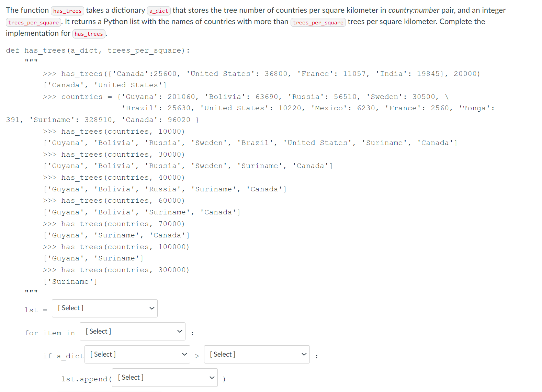Viewport: 542px width, 392px height.
Task: Click the 'def has_trees(a_dict, trees_per_square):' line
Action: [x=98, y=51]
